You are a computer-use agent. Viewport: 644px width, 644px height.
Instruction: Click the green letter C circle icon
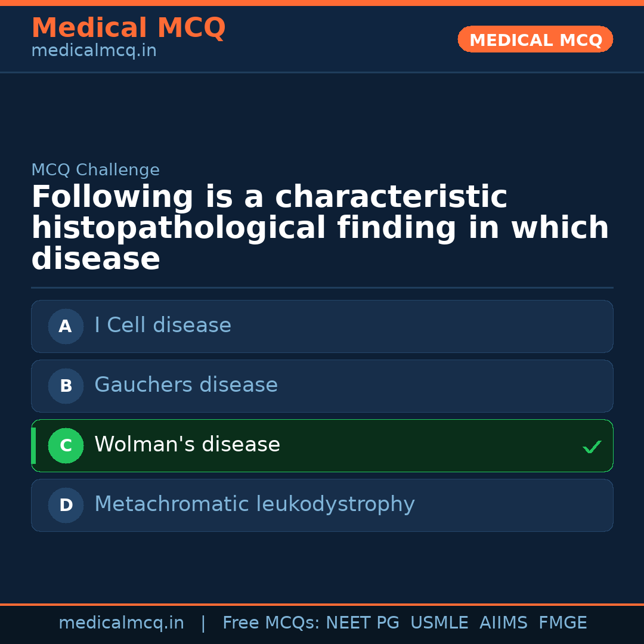(x=66, y=445)
